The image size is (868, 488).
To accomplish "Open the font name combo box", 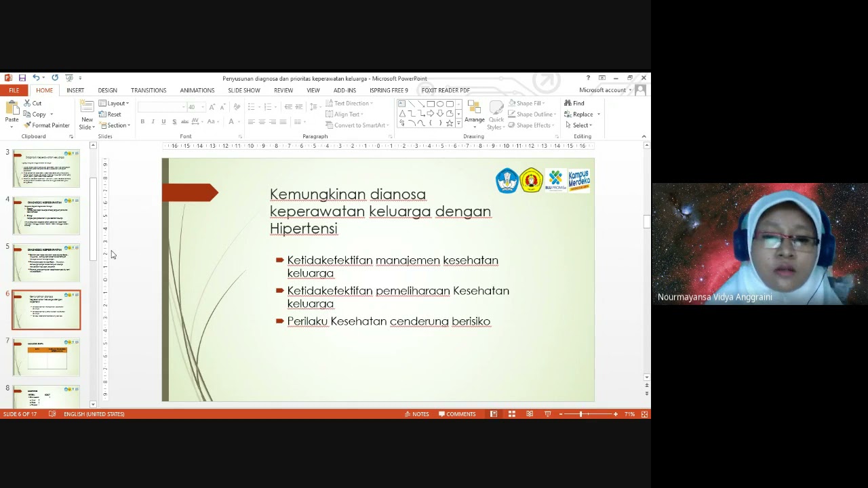I will click(162, 107).
